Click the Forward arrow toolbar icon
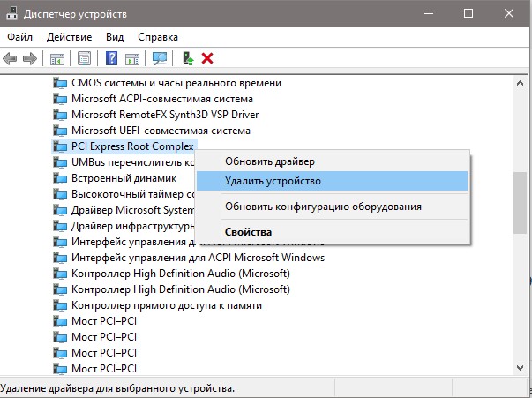Viewport: 532px width, 398px height. tap(29, 59)
